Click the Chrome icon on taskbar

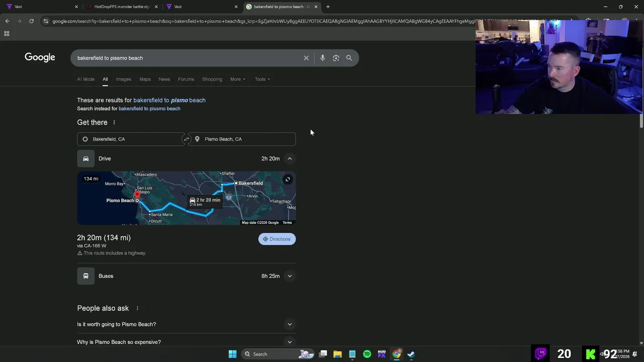tap(396, 354)
